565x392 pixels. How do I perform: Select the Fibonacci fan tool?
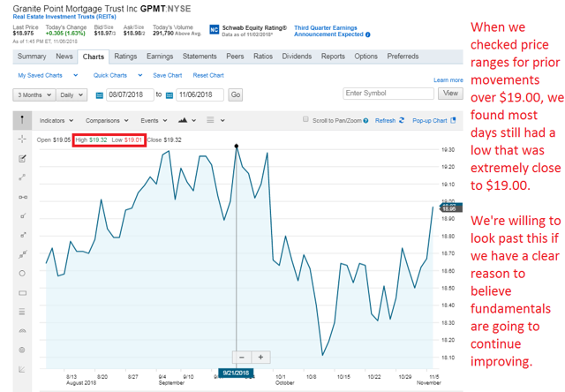[x=22, y=369]
